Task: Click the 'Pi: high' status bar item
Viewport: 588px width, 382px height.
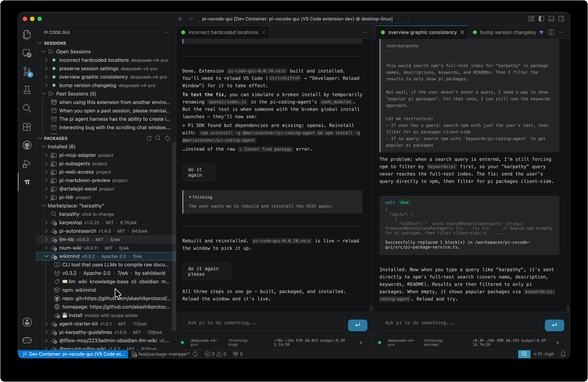Action: point(544,354)
